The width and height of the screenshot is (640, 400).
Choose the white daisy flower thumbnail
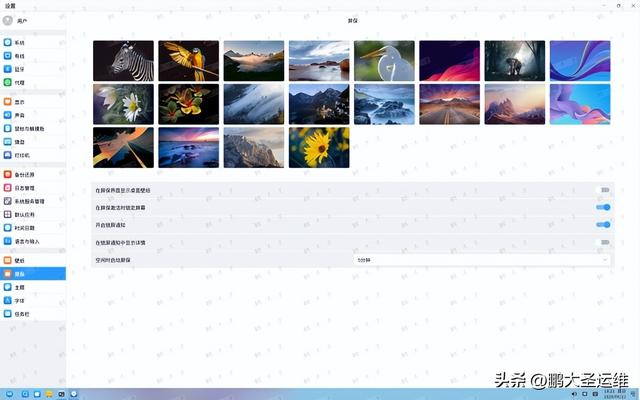(x=123, y=104)
